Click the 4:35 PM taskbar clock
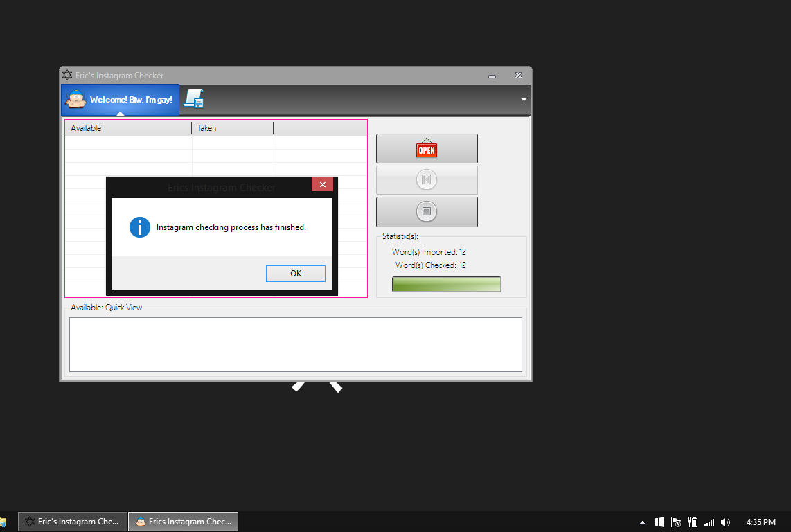This screenshot has height=532, width=791. (x=761, y=522)
